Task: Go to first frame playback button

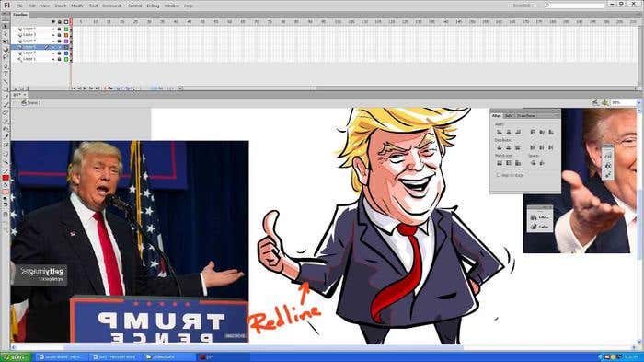Action: point(74,88)
